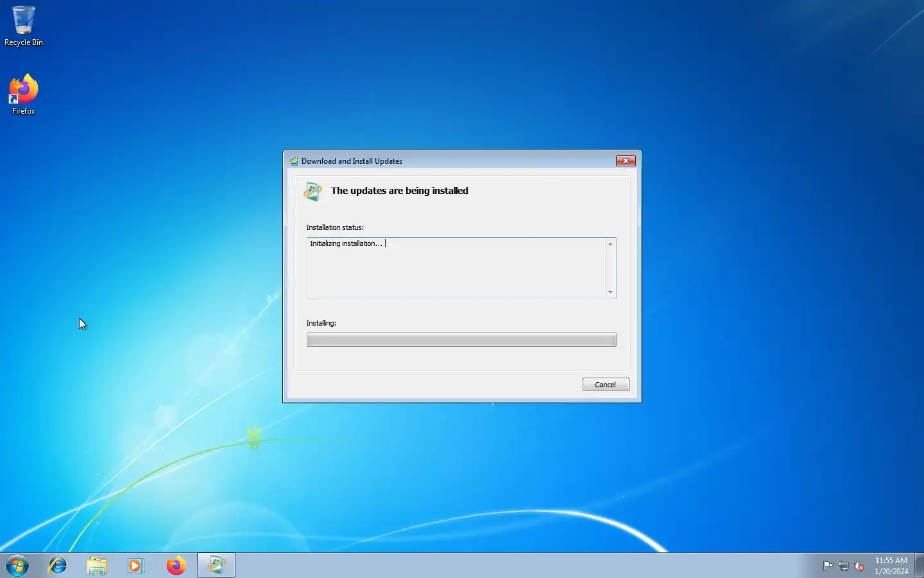Open Firefox from the taskbar
Image resolution: width=924 pixels, height=578 pixels.
(x=176, y=566)
